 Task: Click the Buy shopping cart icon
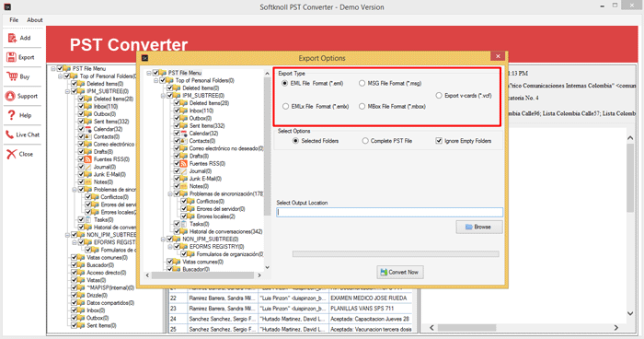tap(12, 76)
